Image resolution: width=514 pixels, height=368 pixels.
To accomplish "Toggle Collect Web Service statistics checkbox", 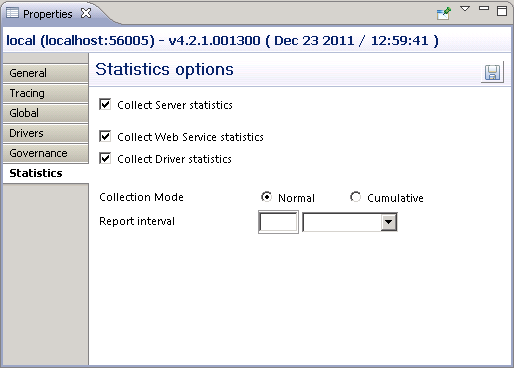I will point(105,136).
